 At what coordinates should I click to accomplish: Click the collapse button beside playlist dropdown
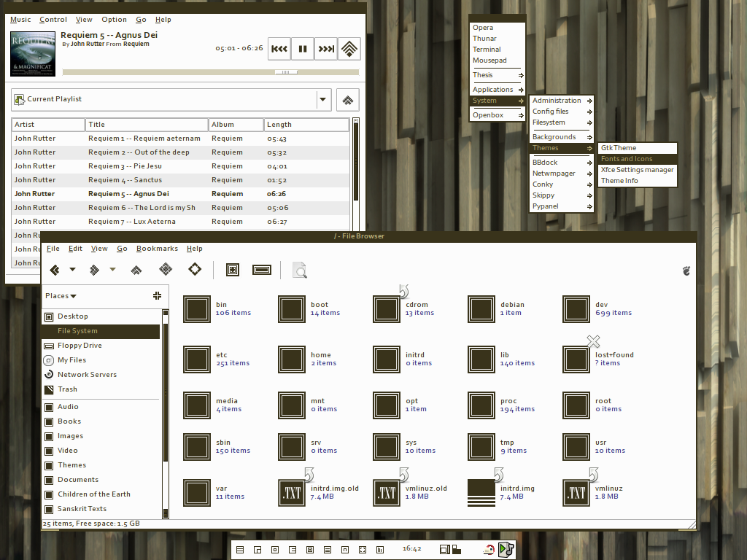(348, 99)
